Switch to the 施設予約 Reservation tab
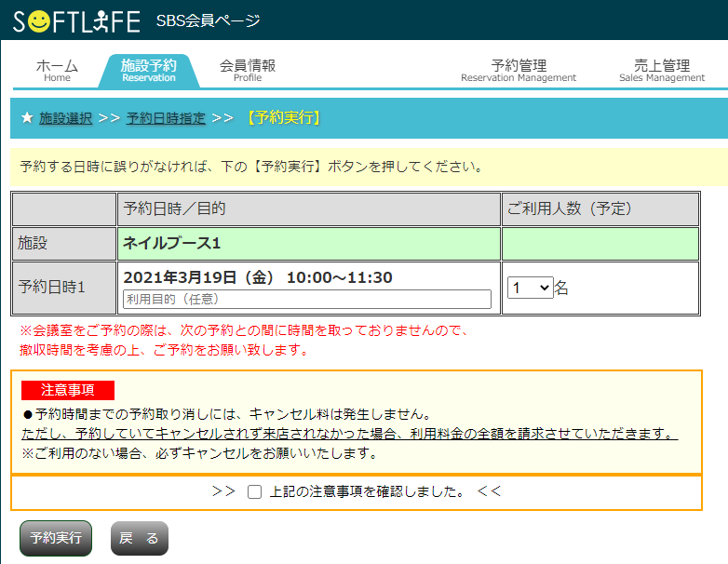Screen dimensions: 728x564 (148, 70)
